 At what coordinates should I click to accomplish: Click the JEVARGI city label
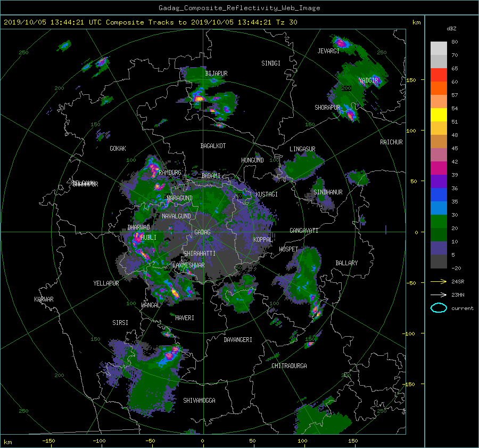pos(328,51)
